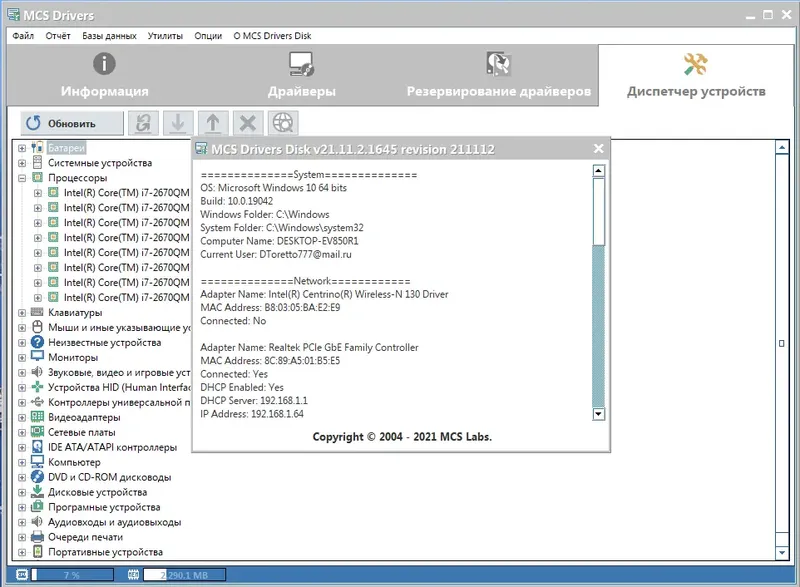Click the CPU icon in status bar
The height and width of the screenshot is (587, 800).
[x=22, y=575]
